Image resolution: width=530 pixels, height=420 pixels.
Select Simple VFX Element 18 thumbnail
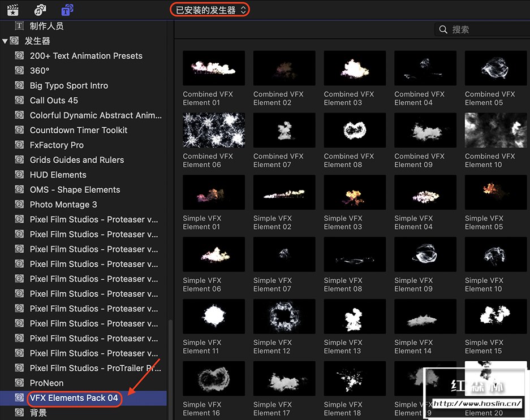click(x=355, y=378)
